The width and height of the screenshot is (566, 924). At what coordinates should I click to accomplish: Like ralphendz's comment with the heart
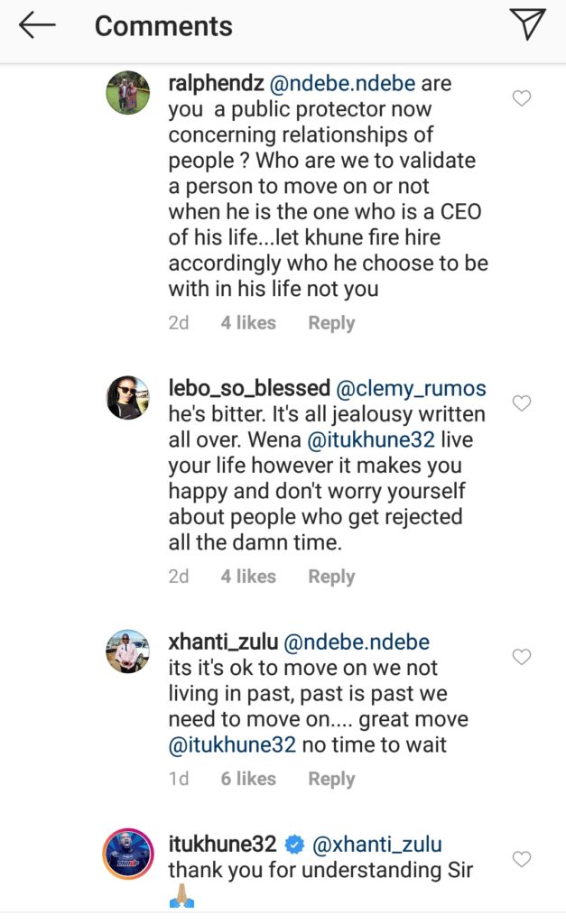click(522, 98)
